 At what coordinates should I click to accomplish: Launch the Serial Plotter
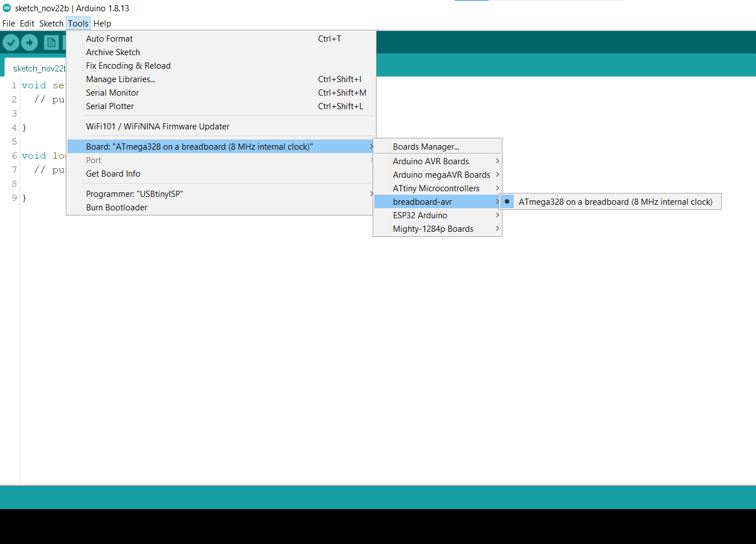coord(221,106)
